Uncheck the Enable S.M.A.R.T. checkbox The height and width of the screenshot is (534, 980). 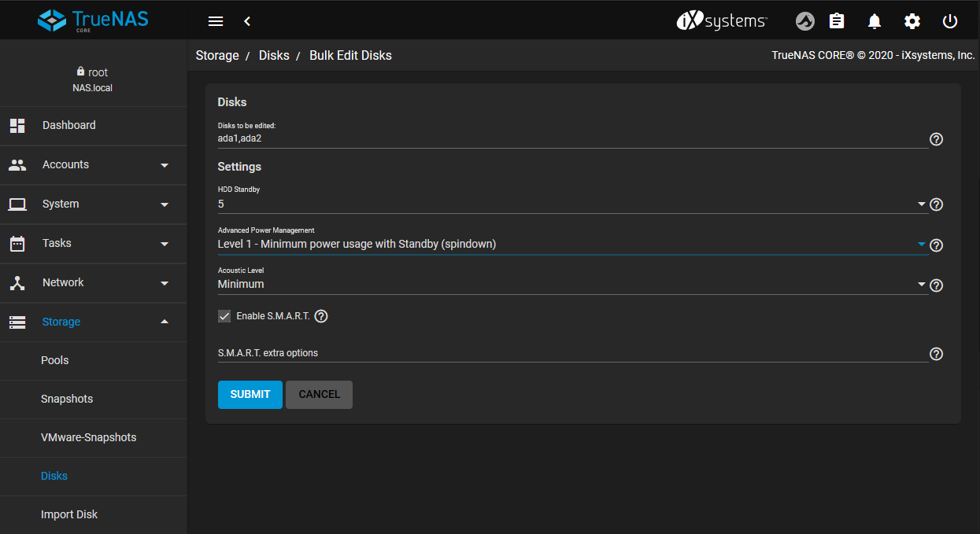click(x=224, y=316)
